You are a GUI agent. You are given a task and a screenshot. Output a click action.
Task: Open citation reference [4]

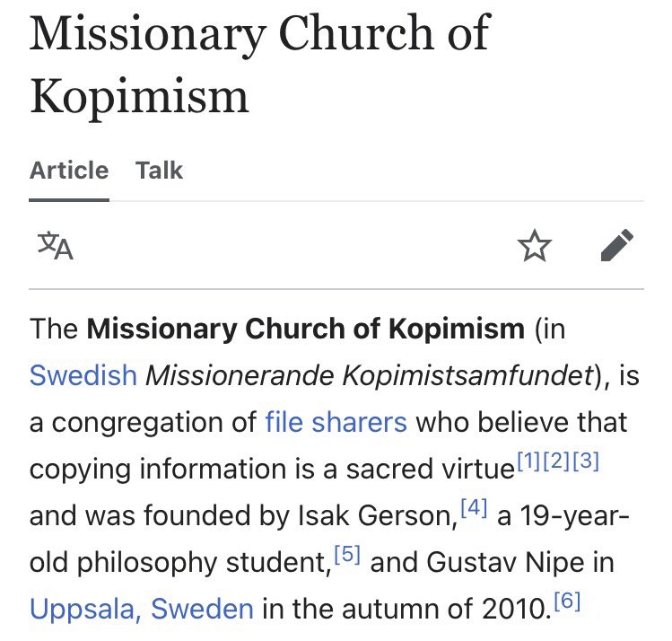coord(474,507)
